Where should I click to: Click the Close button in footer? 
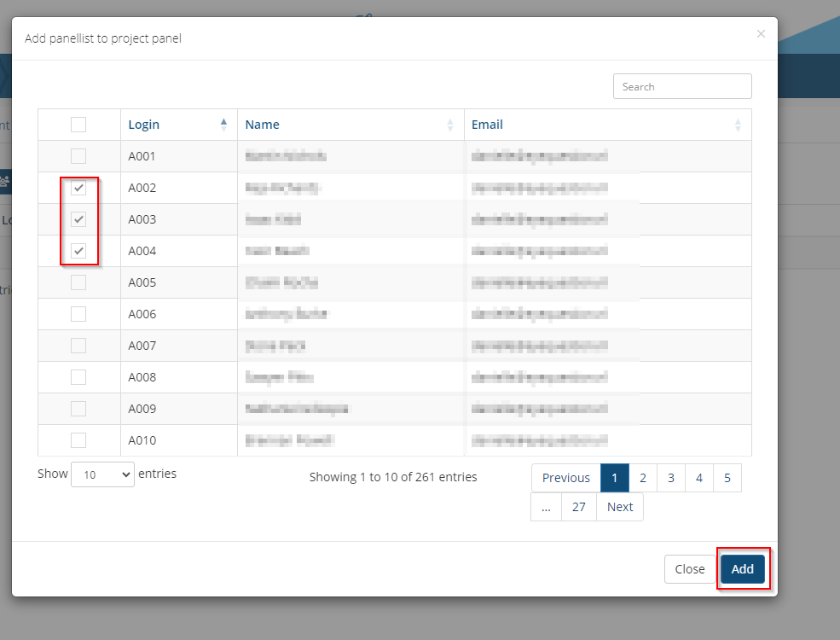(x=689, y=569)
